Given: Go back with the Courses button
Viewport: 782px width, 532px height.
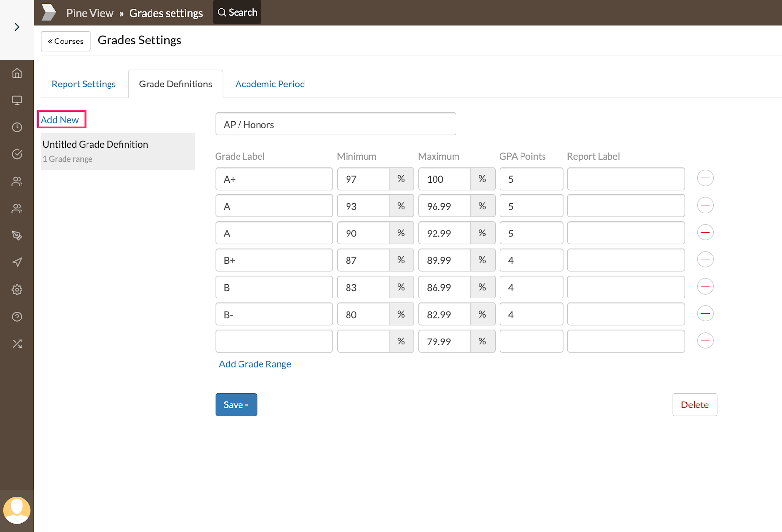Looking at the screenshot, I should coord(65,41).
